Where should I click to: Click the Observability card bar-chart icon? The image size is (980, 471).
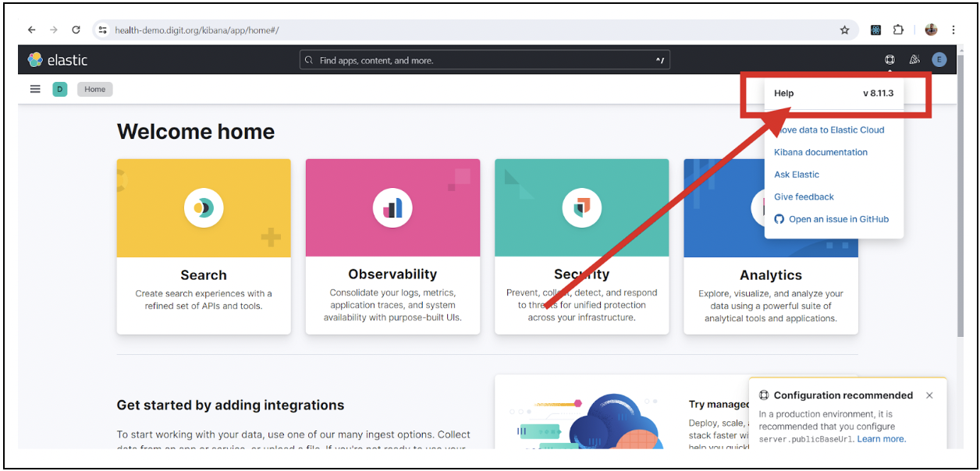tap(392, 208)
